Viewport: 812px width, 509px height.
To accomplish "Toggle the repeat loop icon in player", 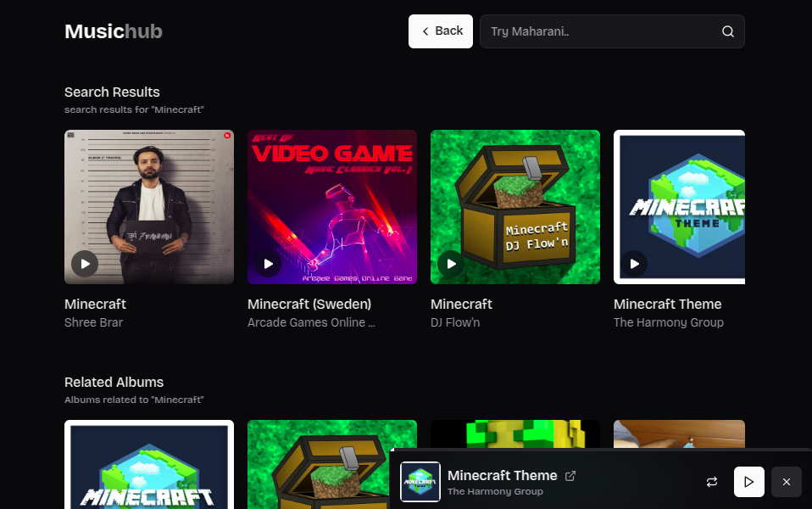I will [712, 482].
